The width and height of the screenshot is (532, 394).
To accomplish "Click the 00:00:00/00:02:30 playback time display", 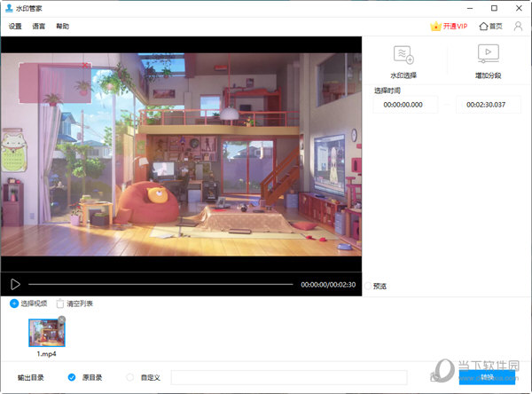I will [x=328, y=285].
